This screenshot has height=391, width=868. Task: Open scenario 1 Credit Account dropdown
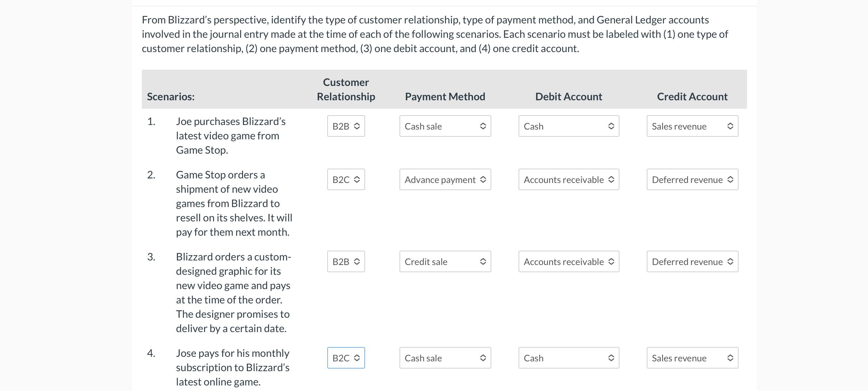(x=692, y=126)
